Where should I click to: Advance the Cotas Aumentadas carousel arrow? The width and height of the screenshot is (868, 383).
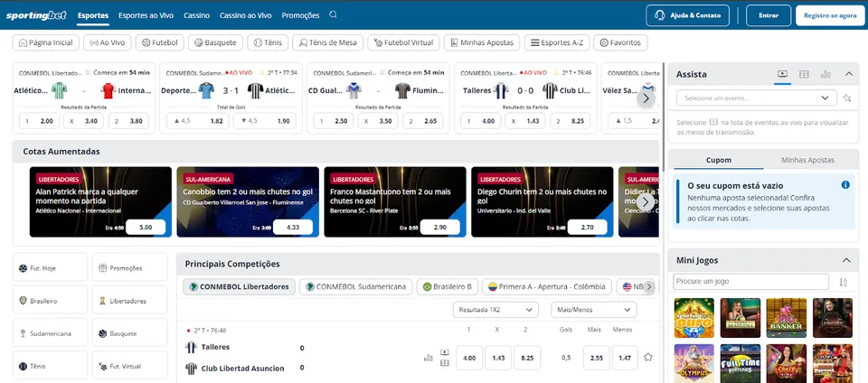click(646, 201)
